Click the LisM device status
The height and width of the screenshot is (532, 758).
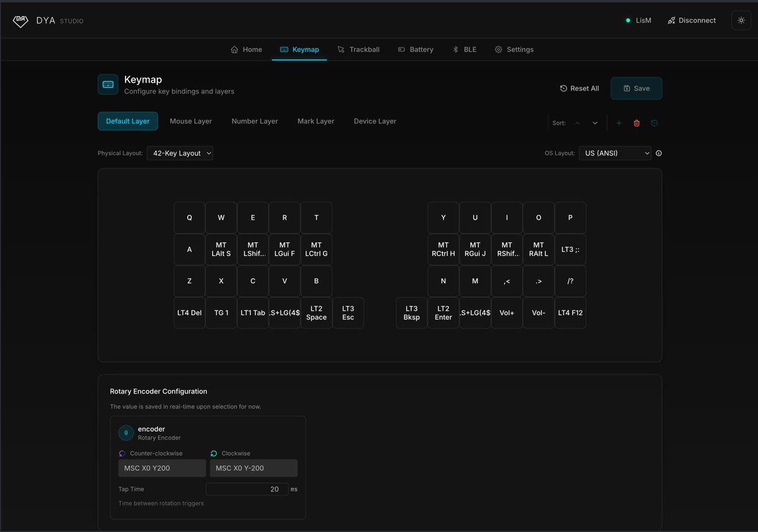tap(638, 20)
